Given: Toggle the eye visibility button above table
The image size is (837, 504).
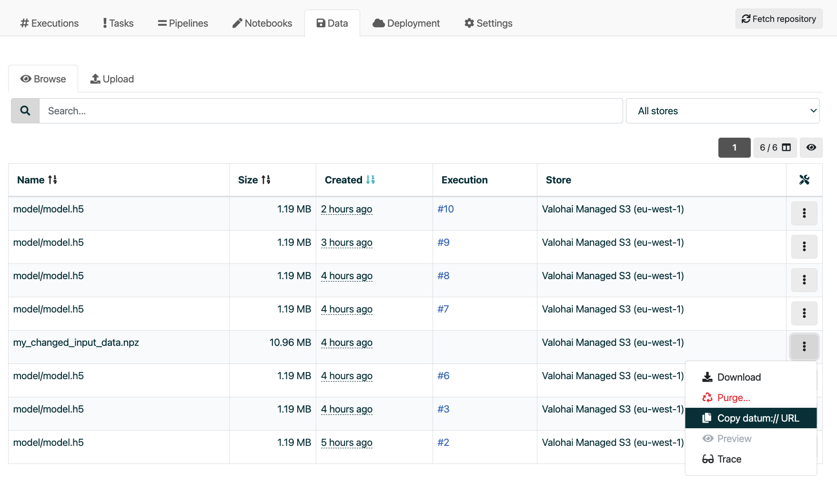Looking at the screenshot, I should [x=811, y=148].
